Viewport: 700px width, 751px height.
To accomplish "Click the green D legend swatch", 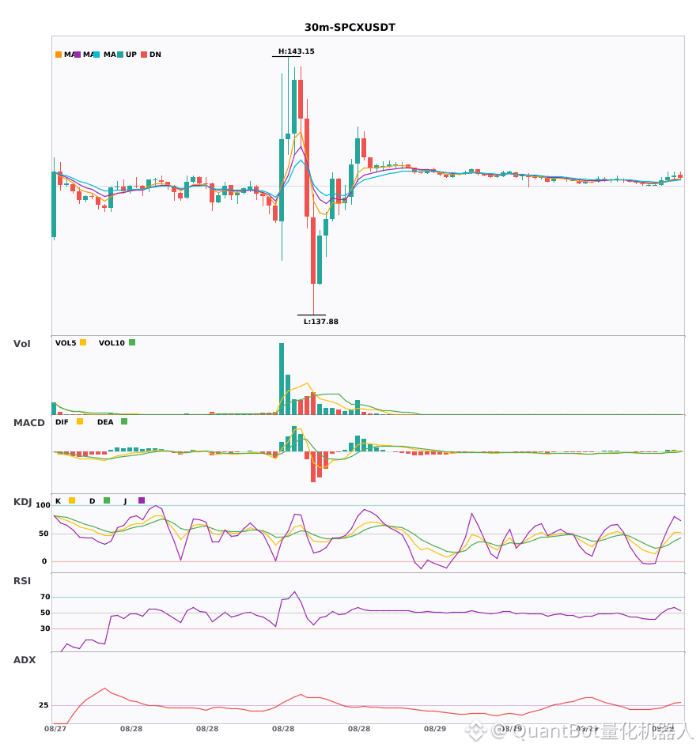I will click(107, 500).
